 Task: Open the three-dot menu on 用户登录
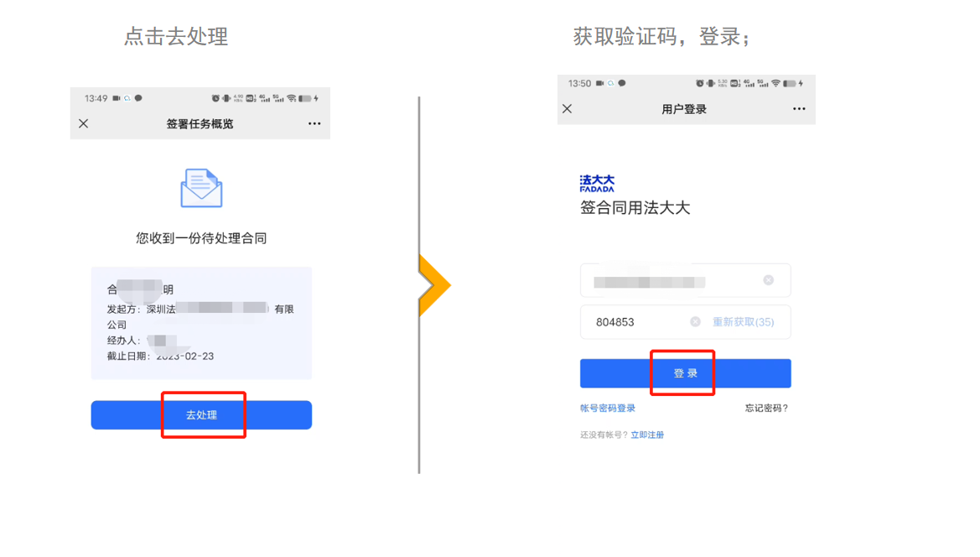point(799,109)
